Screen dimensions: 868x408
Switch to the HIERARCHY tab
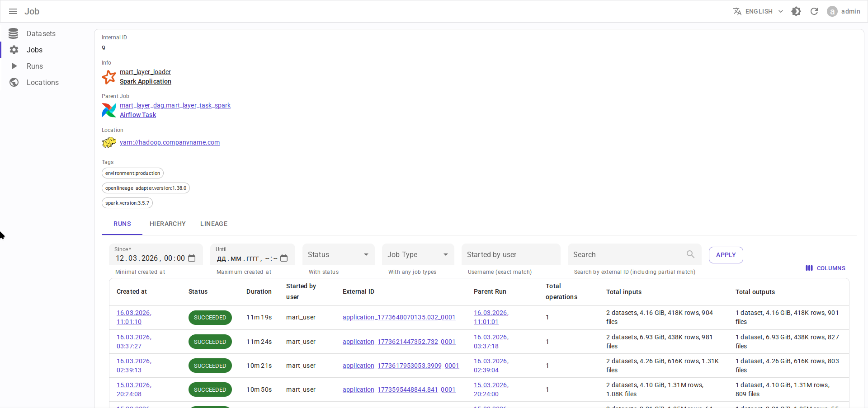click(x=168, y=224)
